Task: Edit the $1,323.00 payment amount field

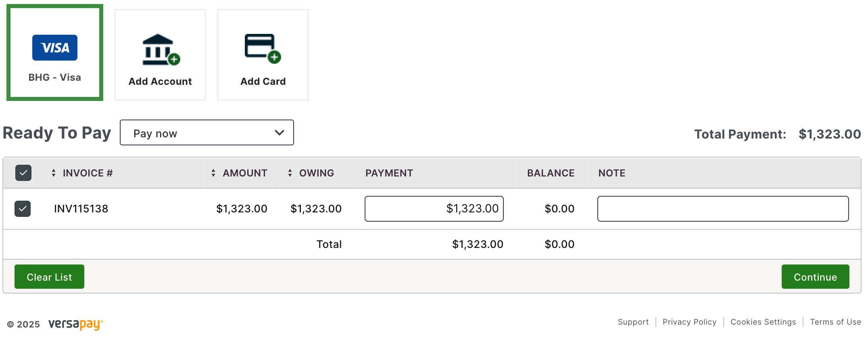Action: tap(434, 209)
